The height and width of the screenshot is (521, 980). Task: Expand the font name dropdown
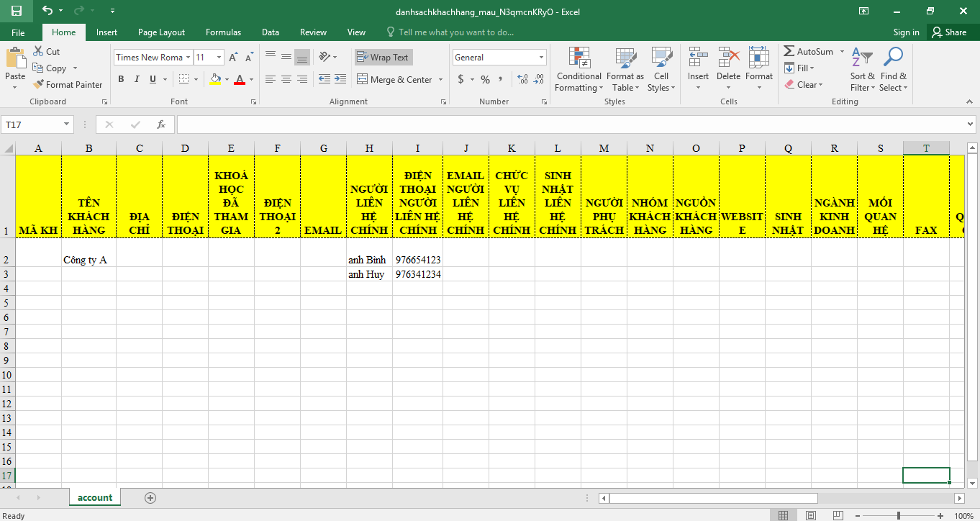click(189, 58)
